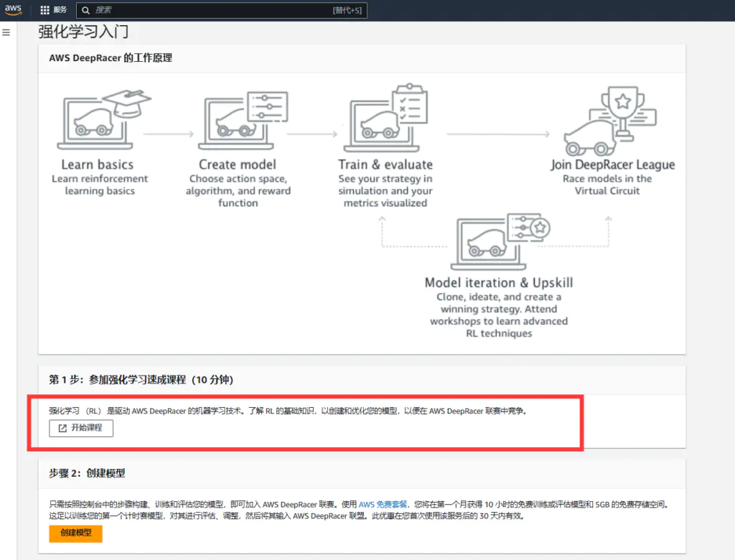Click the Race models in the Virtual Circuit caption
The image size is (735, 560).
tap(607, 185)
